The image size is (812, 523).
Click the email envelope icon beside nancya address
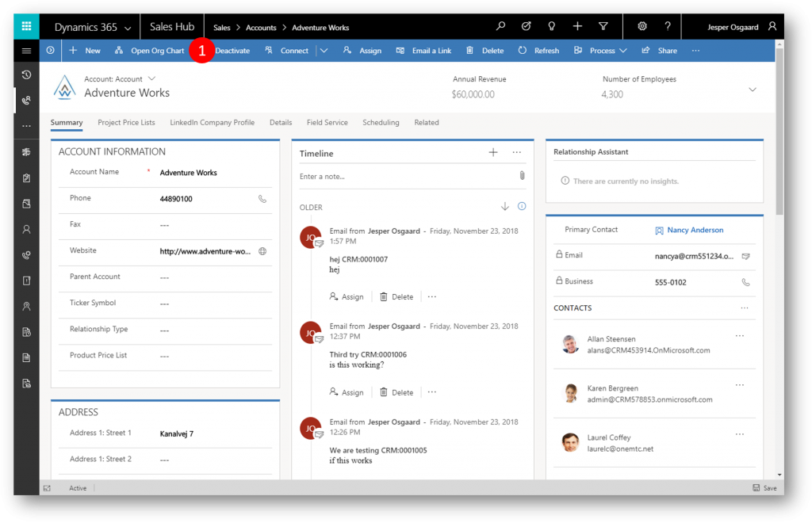click(745, 257)
